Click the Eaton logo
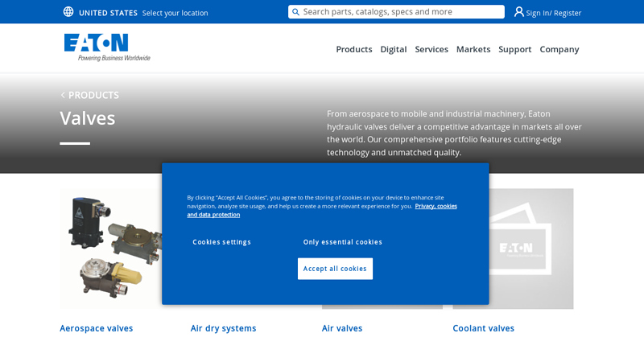 point(107,47)
